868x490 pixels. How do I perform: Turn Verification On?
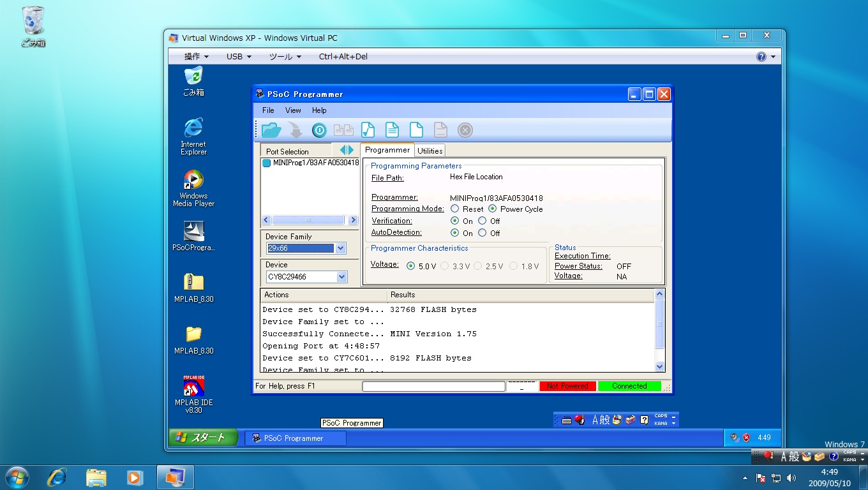[454, 221]
